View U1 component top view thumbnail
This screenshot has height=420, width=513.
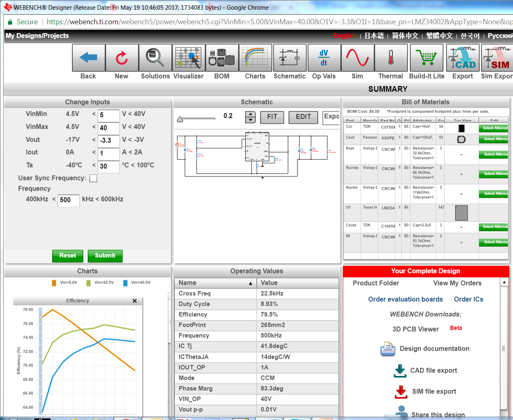click(461, 213)
